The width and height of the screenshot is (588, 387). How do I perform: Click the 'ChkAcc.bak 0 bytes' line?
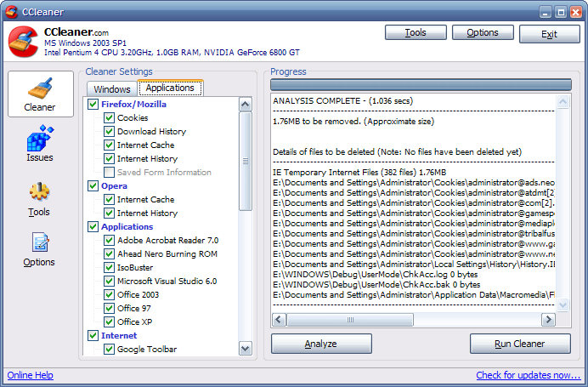[x=376, y=285]
